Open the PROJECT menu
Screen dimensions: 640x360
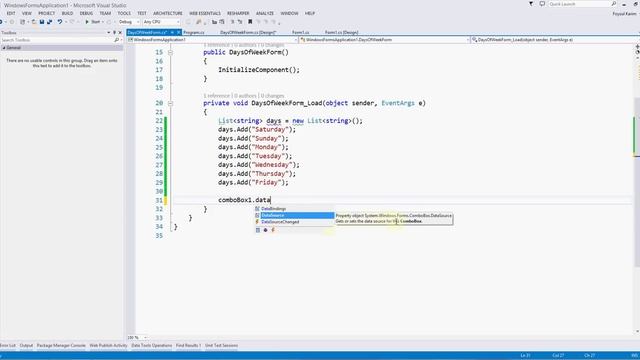(x=47, y=13)
